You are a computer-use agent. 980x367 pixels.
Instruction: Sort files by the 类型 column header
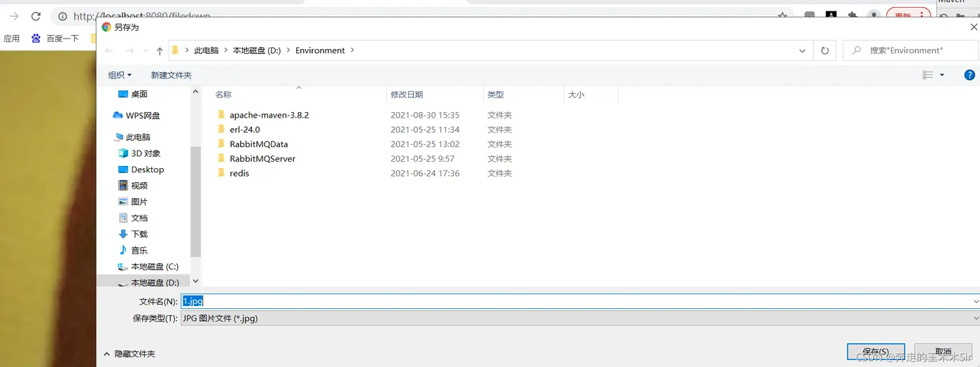pyautogui.click(x=496, y=95)
